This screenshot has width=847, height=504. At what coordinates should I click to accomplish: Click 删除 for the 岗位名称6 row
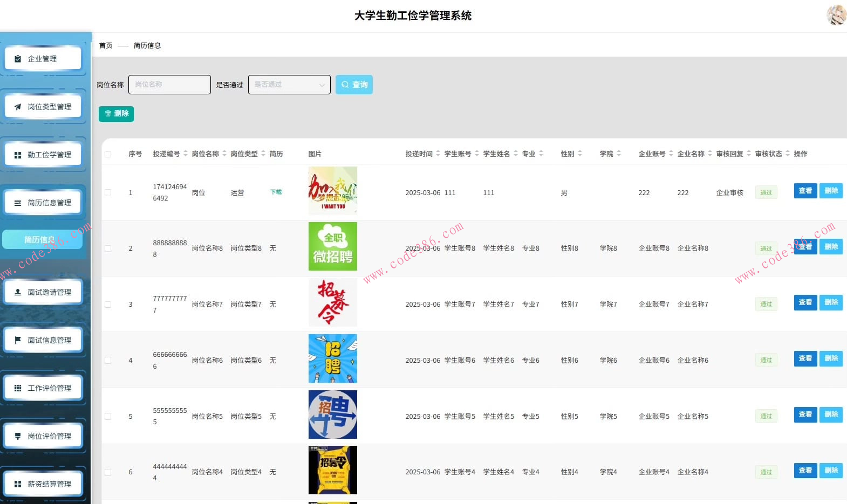pos(831,358)
